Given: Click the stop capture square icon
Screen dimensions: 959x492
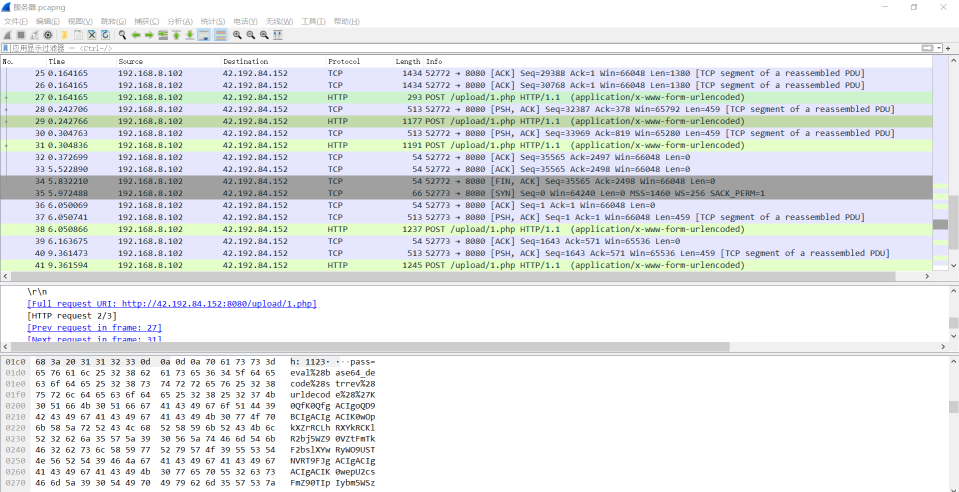Looking at the screenshot, I should 21,35.
